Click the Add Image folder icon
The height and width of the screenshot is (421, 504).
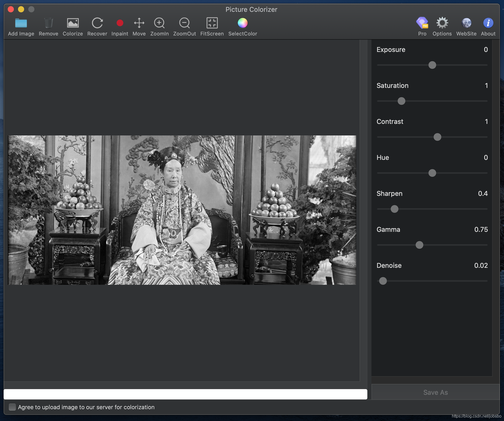pos(21,23)
